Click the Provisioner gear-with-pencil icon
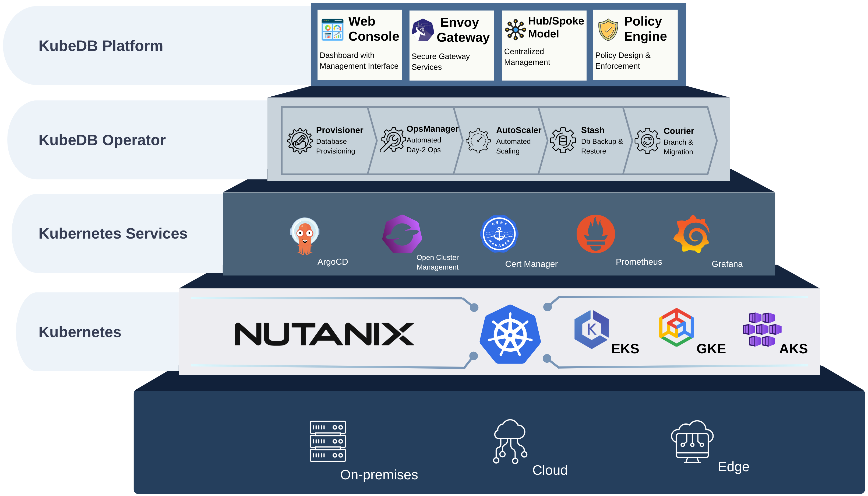Image resolution: width=868 pixels, height=496 pixels. [299, 140]
